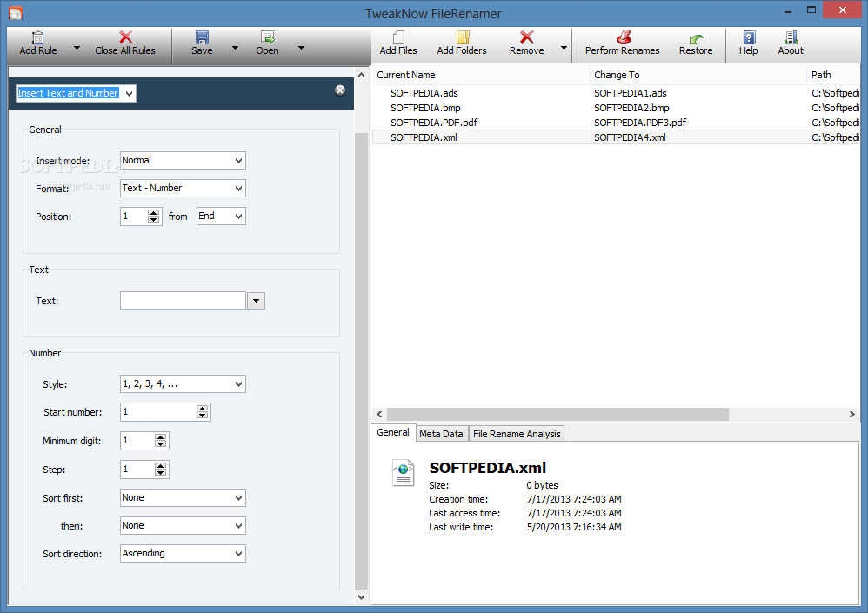Click the Restore icon
The image size is (868, 613).
696,39
